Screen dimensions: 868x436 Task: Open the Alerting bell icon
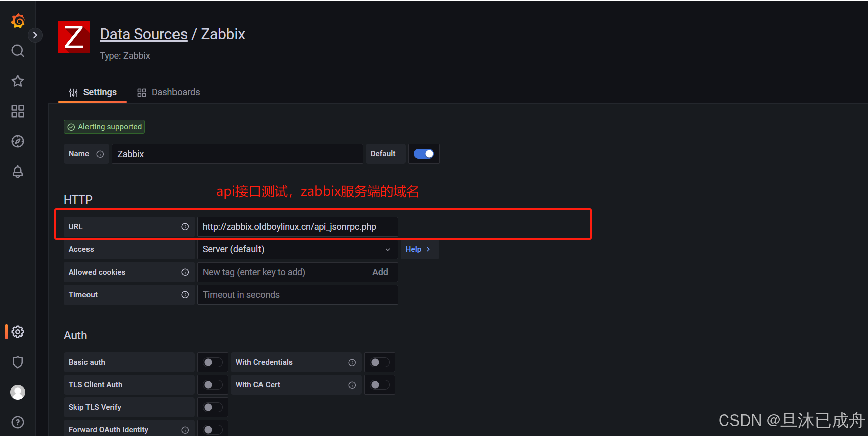[x=18, y=171]
